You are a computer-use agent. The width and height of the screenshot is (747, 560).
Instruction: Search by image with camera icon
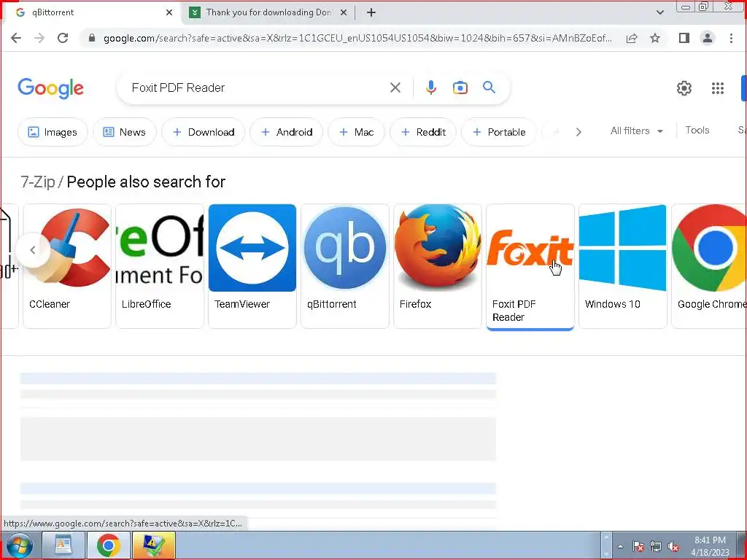460,87
